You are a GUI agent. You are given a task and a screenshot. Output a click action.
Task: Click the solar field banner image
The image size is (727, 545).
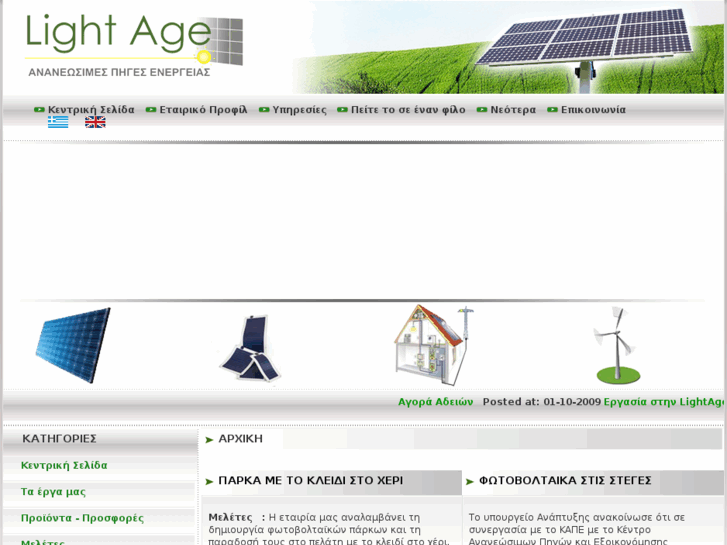click(x=508, y=48)
